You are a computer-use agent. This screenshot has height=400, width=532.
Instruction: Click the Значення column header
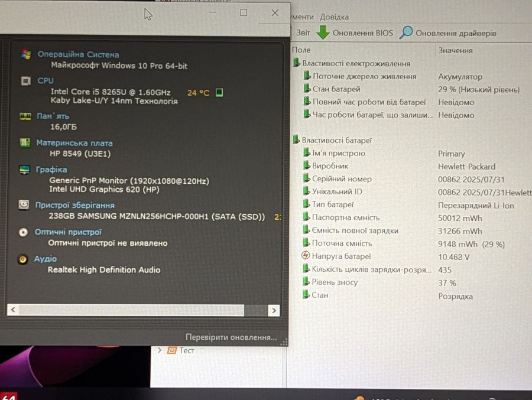coord(455,51)
